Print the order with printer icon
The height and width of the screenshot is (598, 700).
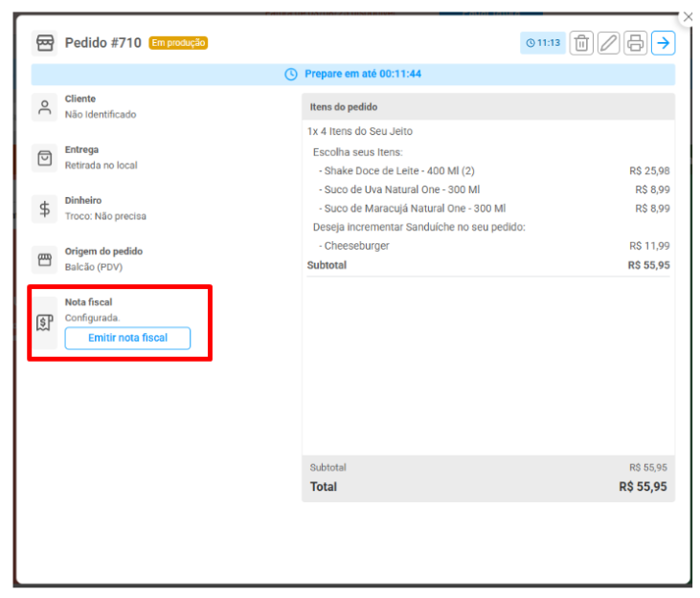[636, 43]
